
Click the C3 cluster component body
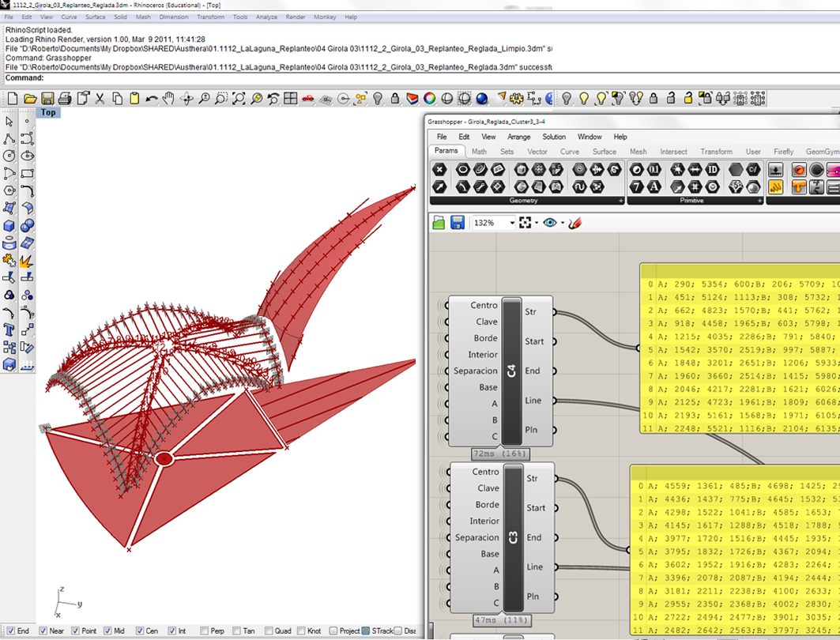tap(513, 537)
